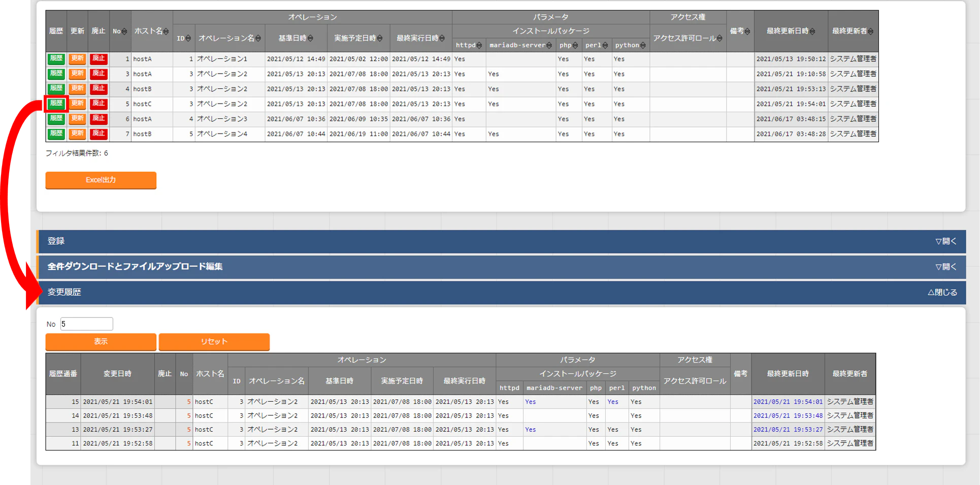Focus the No input field

[87, 324]
